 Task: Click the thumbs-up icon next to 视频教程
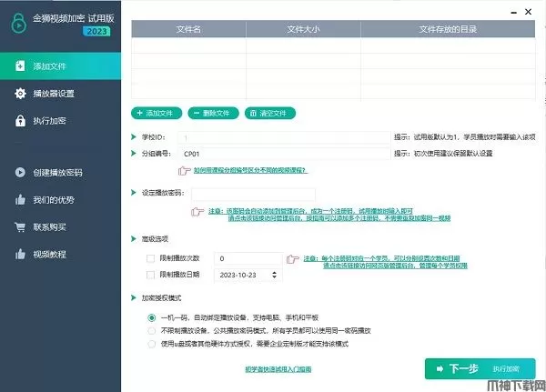click(x=20, y=254)
